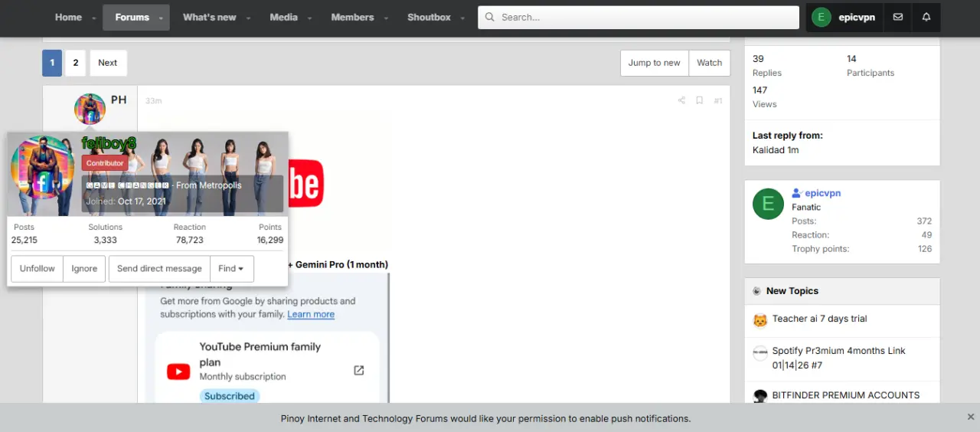Click the 'Fanatic' user title
The image size is (980, 432).
806,207
